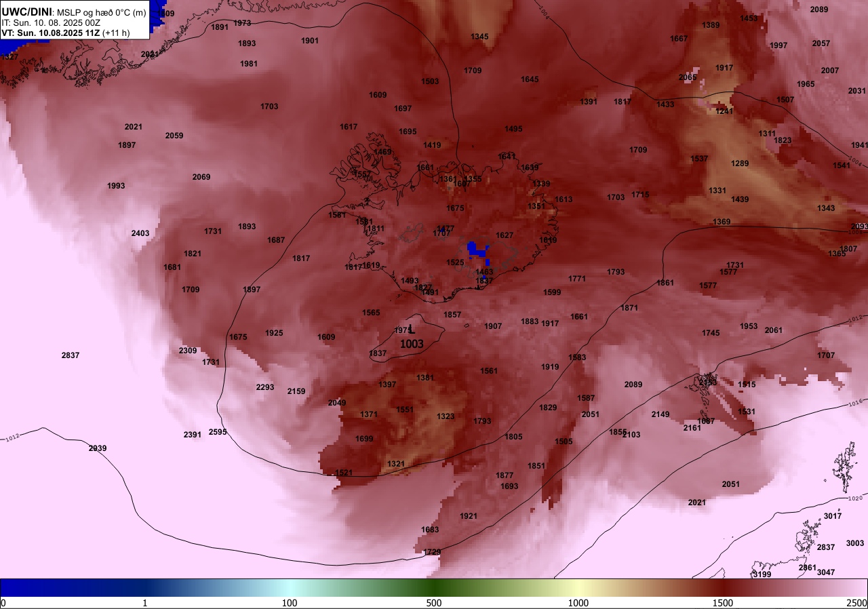Click the 2293 height value
868x609 pixels.
point(265,387)
